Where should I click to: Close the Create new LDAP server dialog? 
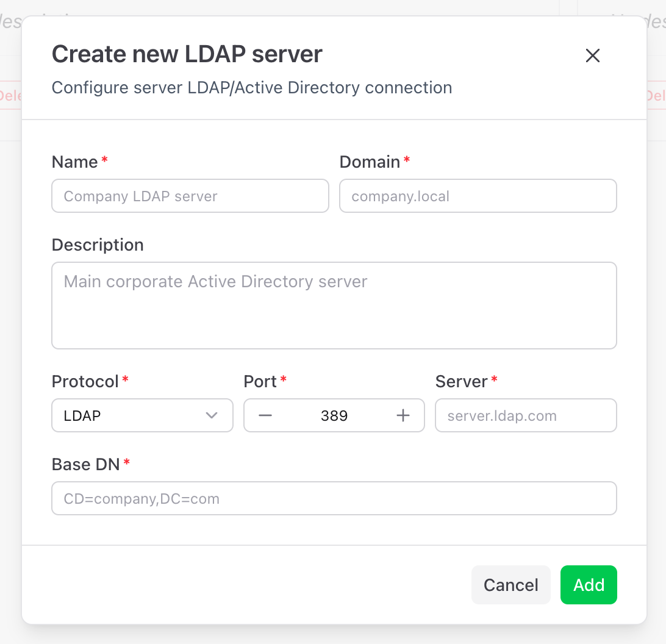coord(592,55)
